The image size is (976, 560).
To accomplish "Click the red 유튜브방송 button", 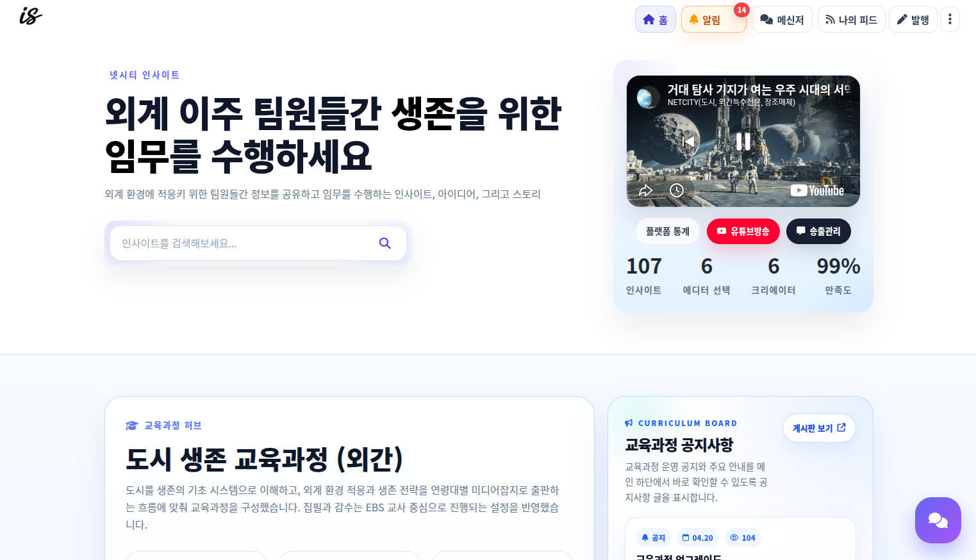I will (x=743, y=231).
